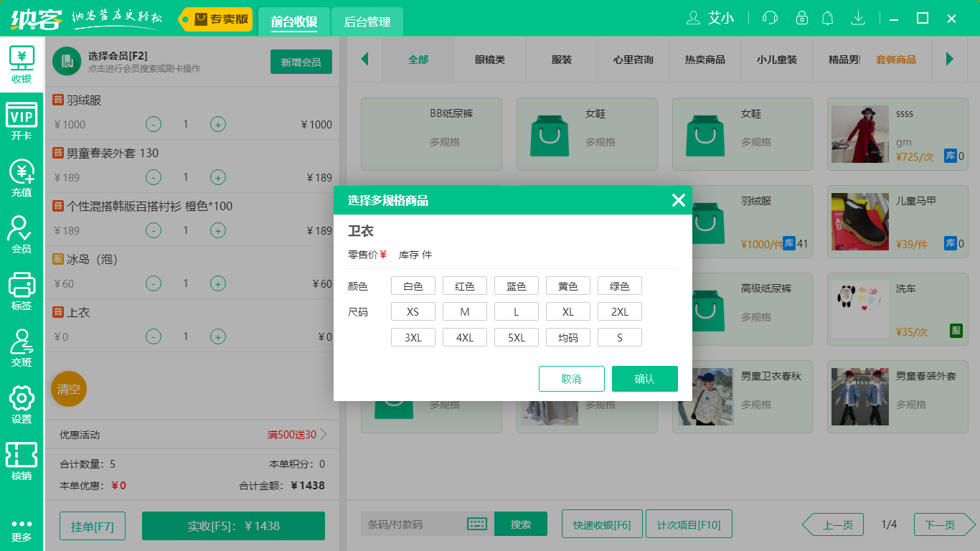The image size is (980, 551).
Task: Choose the XL size option
Action: tap(567, 311)
